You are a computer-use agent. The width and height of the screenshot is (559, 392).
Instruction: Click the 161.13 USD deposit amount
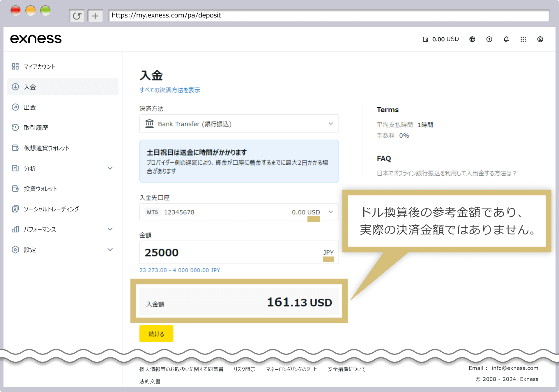(299, 302)
